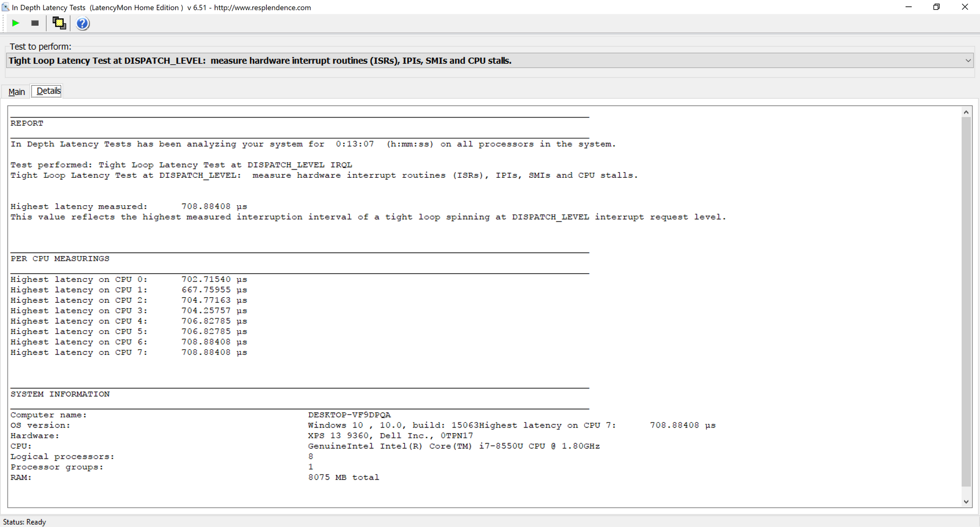Open help via the blue question mark icon
The image size is (980, 527).
[82, 23]
